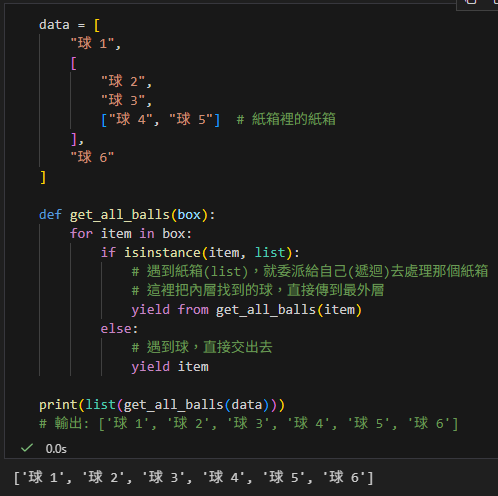Click the green execution success checkmark
Image resolution: width=498 pixels, height=496 pixels.
click(27, 448)
